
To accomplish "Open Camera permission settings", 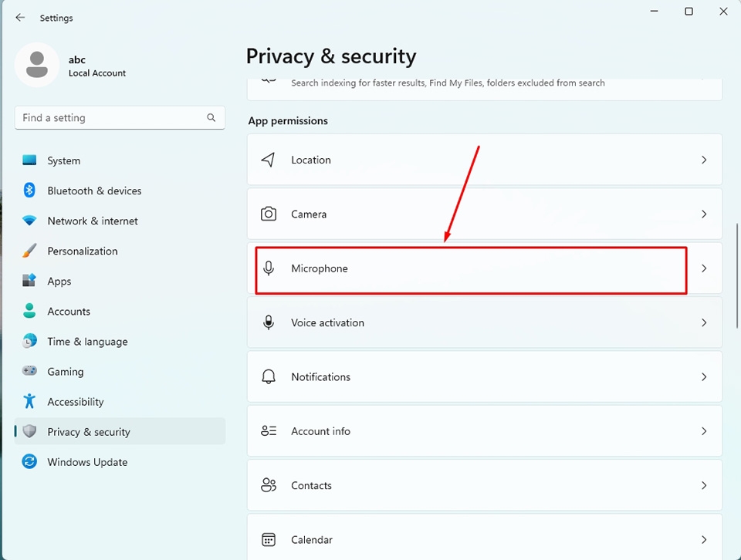I will pos(485,214).
